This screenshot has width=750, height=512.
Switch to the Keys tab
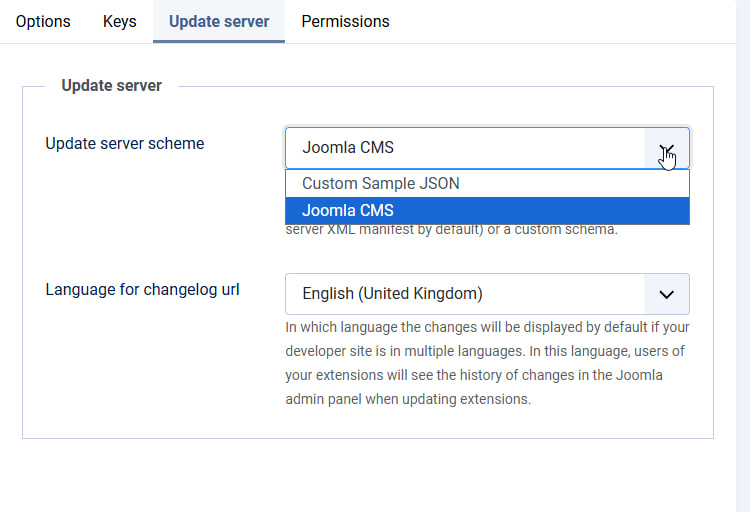pyautogui.click(x=120, y=21)
